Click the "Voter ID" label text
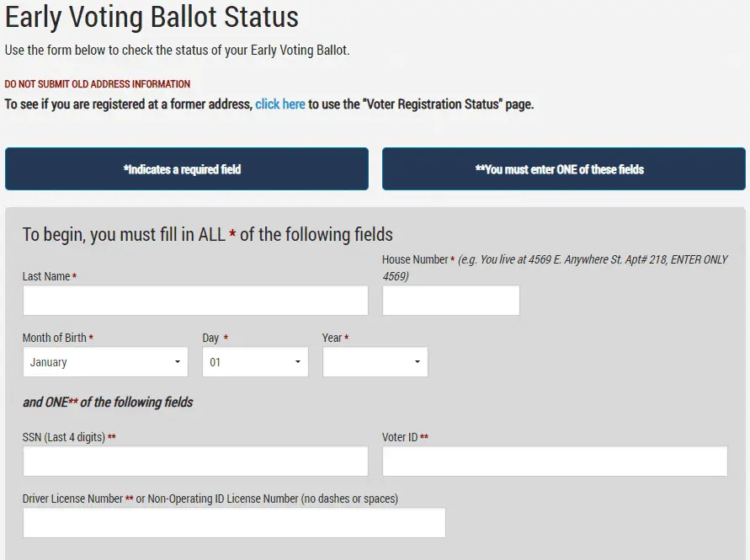This screenshot has width=750, height=560. coord(400,437)
